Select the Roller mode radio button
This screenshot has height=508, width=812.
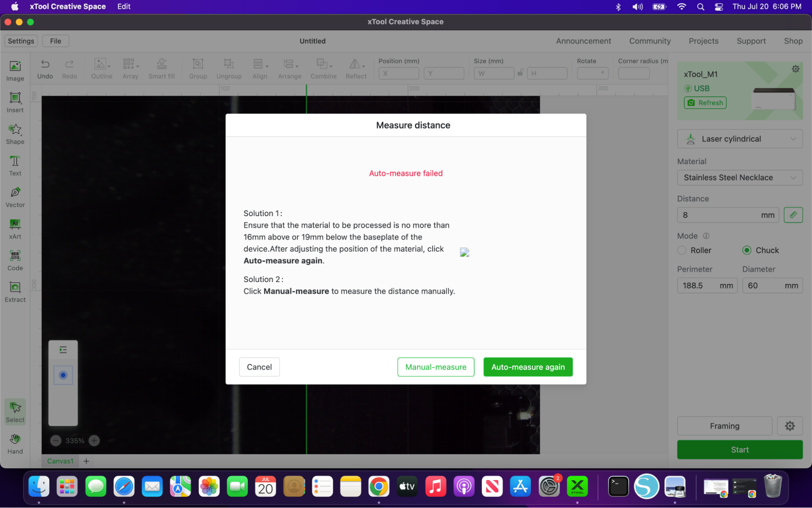(x=682, y=250)
